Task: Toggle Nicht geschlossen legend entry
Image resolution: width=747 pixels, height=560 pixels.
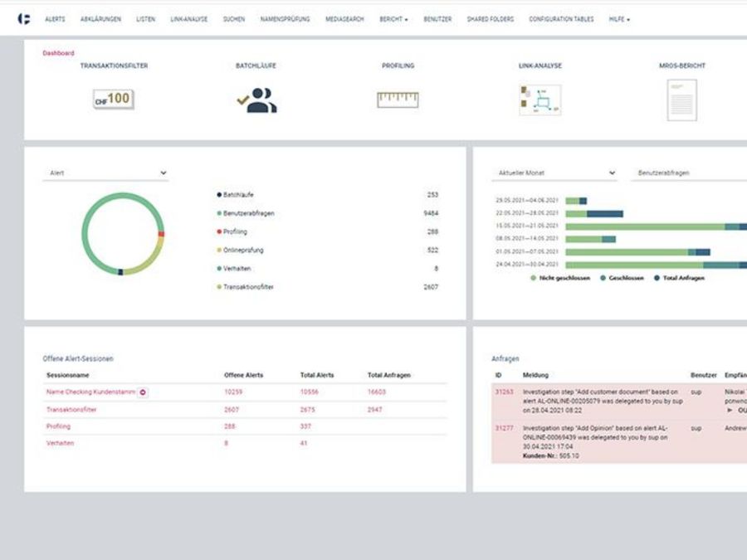Action: pos(560,278)
